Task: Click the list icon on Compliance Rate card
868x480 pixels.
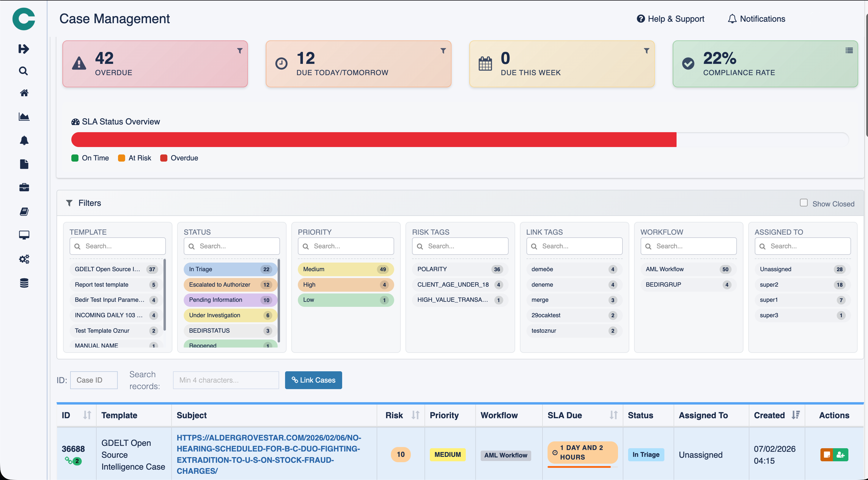Action: pyautogui.click(x=849, y=50)
